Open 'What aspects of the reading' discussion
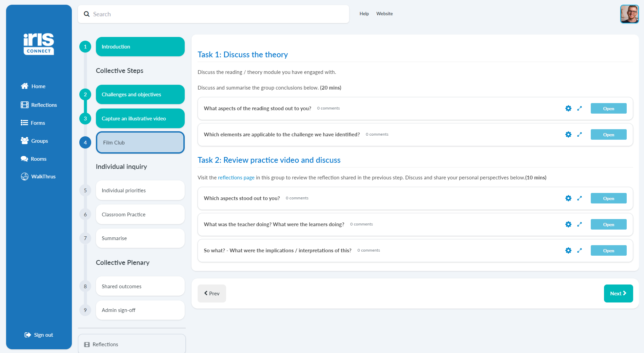644x353 pixels. click(x=608, y=109)
